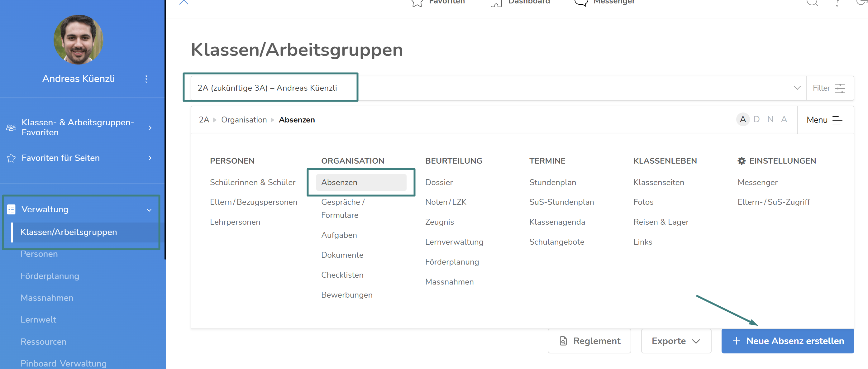Toggle the letter D option
The height and width of the screenshot is (369, 868).
click(756, 119)
